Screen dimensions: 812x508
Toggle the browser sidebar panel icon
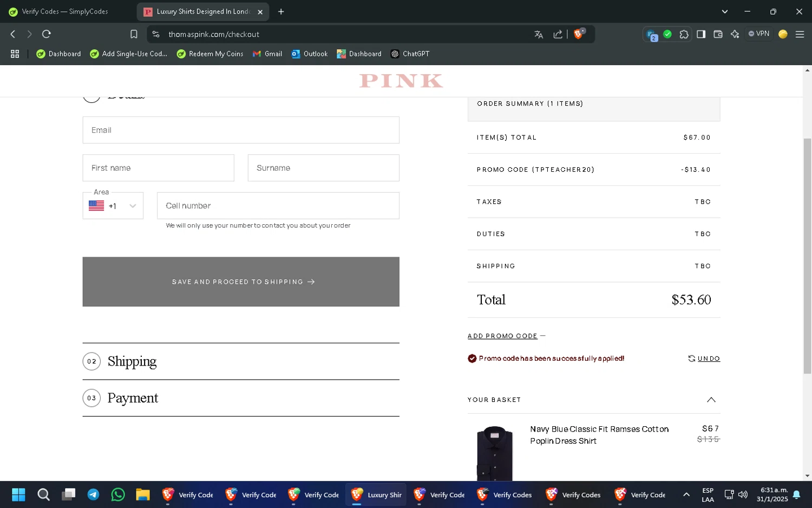click(x=701, y=34)
